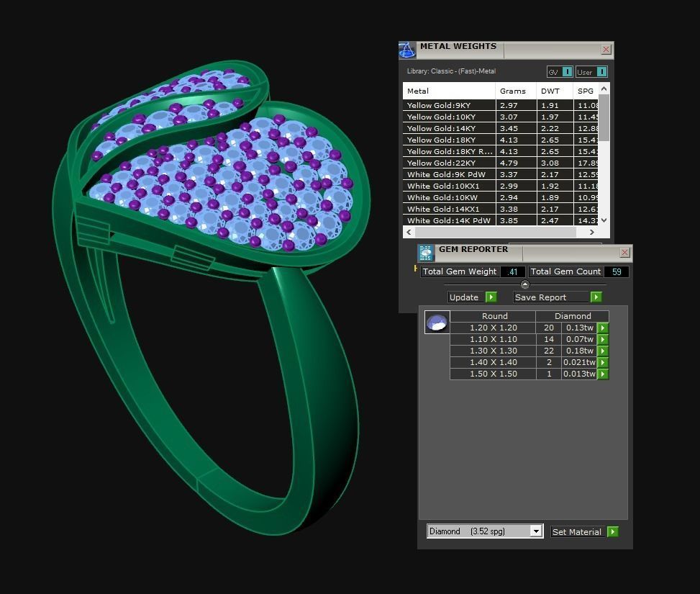Click the Gem Reporter panel icon
700x594 pixels.
pyautogui.click(x=425, y=253)
